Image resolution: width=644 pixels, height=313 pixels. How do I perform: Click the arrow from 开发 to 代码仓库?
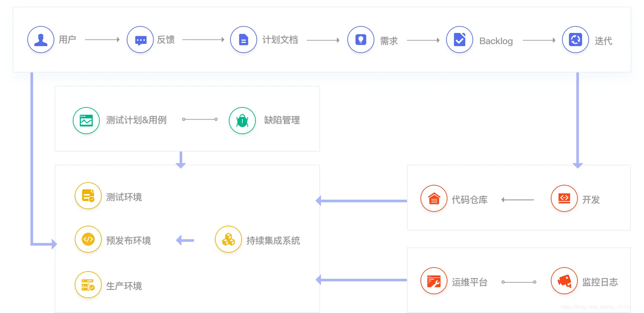518,199
